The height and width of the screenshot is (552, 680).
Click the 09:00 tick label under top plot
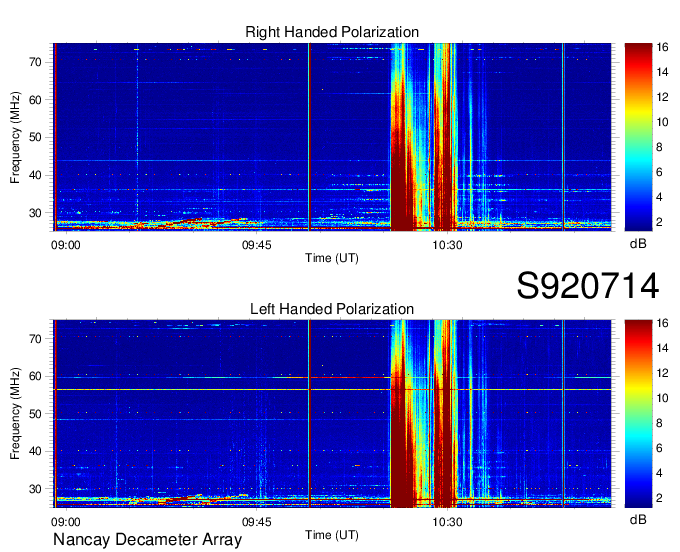pos(66,245)
